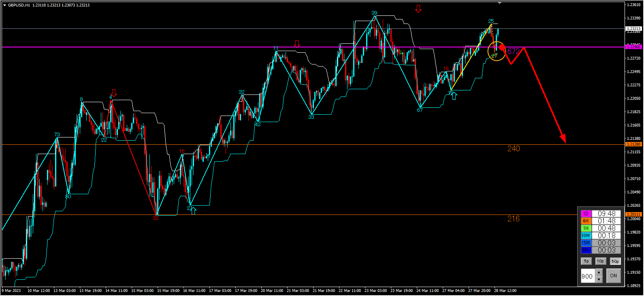
Task: Click the 50p step button
Action: pos(615,261)
